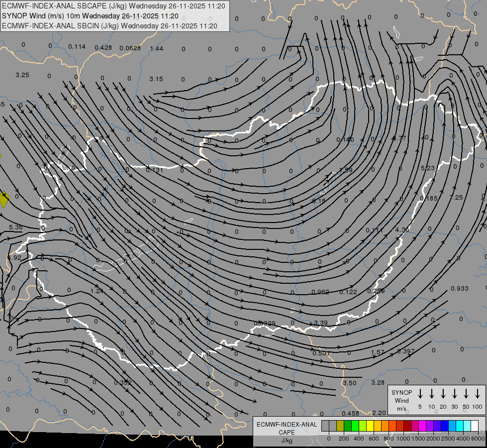
Task: Click the 0.501 CAPE value on map
Action: [321, 353]
